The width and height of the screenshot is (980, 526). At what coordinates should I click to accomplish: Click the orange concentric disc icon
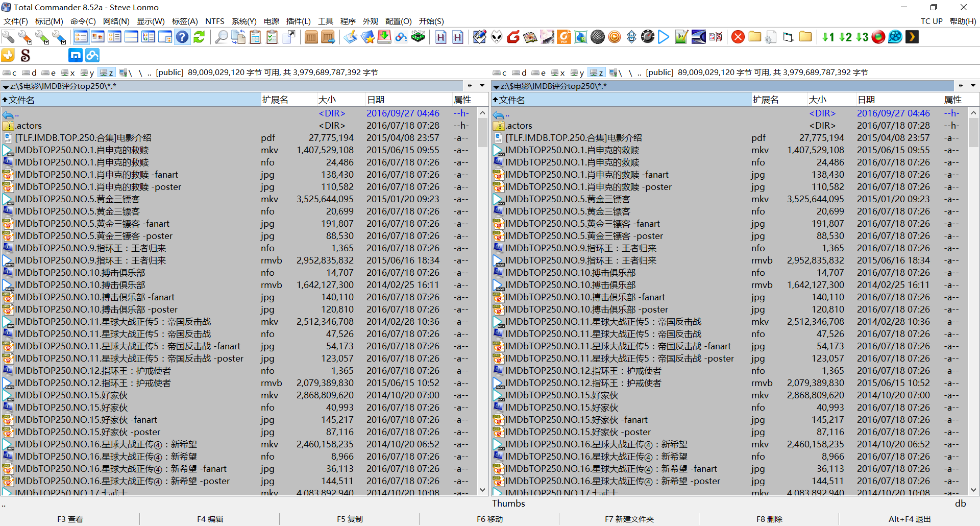coord(615,37)
